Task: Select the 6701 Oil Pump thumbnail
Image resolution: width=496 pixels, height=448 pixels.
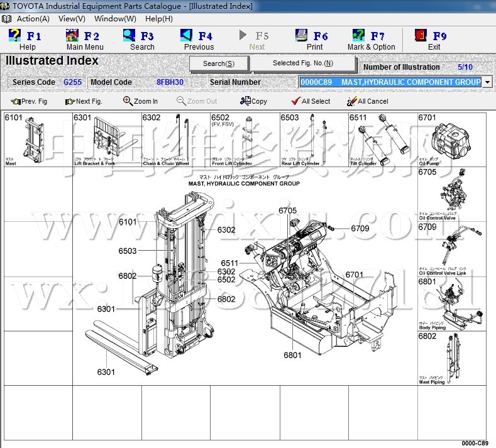Action: pos(451,139)
